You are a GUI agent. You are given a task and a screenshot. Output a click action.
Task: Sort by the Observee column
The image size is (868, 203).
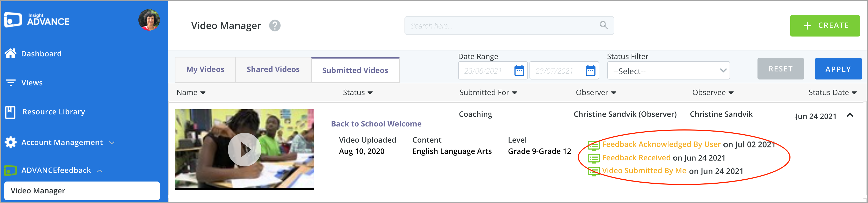point(713,92)
